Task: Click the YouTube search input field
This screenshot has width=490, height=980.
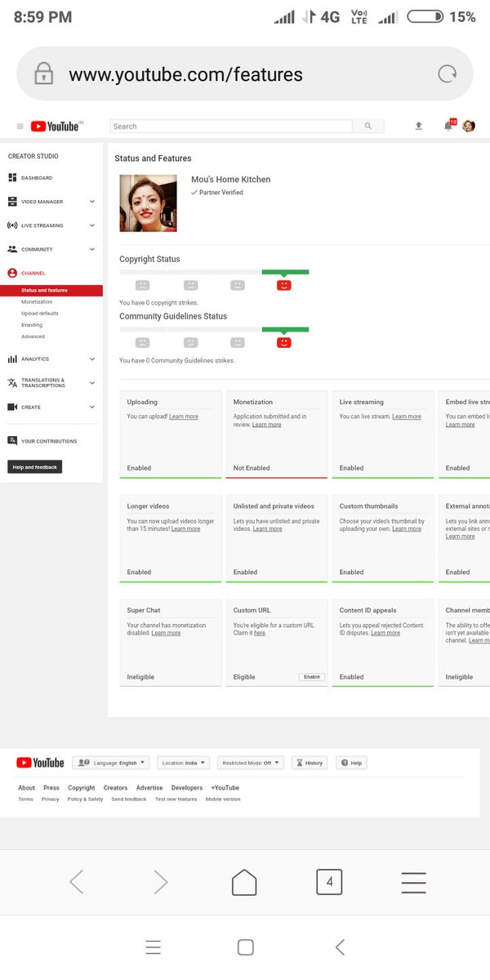Action: (x=231, y=127)
